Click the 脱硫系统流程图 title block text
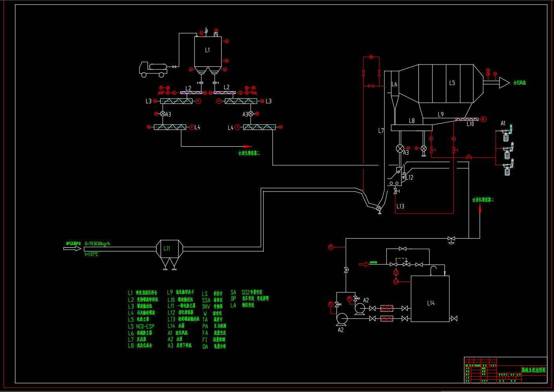554x392 pixels. pyautogui.click(x=534, y=370)
